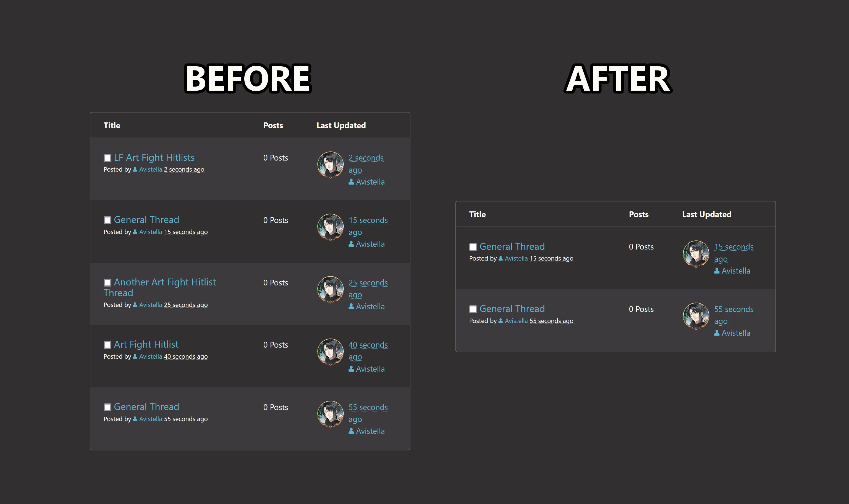Screen dimensions: 849x504
Task: Click the 'LF Art Fight Hitlists' thread title
Action: [x=154, y=157]
